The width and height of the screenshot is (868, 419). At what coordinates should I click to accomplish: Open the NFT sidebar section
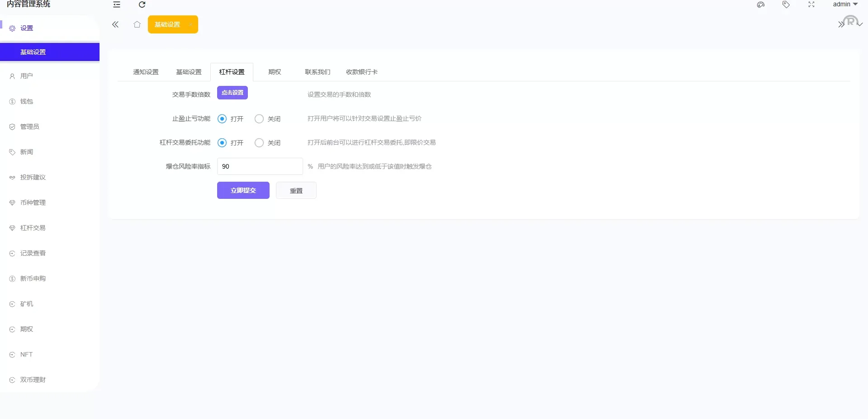[26, 354]
